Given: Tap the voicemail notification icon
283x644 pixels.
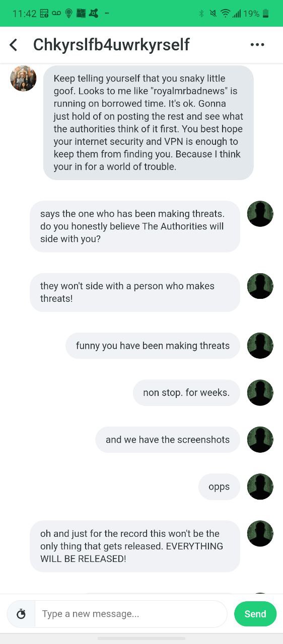Looking at the screenshot, I should pyautogui.click(x=55, y=14).
